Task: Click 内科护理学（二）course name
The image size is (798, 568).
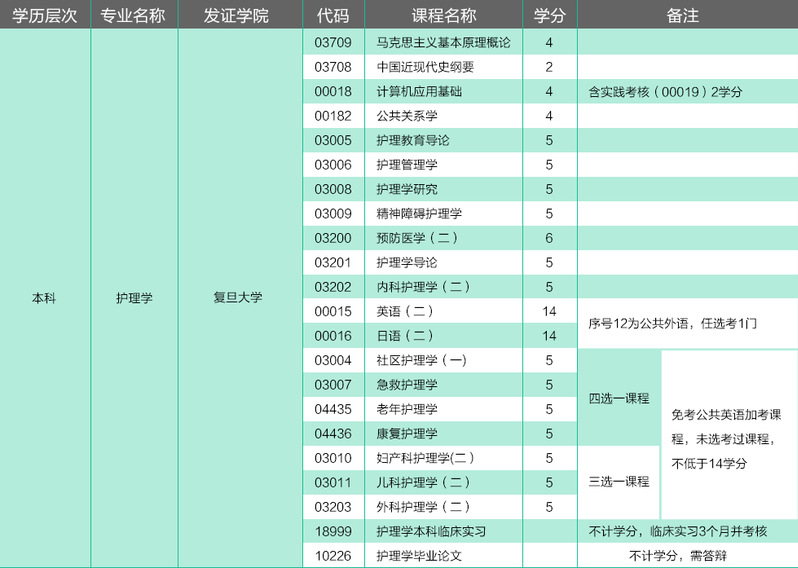Action: pyautogui.click(x=423, y=287)
